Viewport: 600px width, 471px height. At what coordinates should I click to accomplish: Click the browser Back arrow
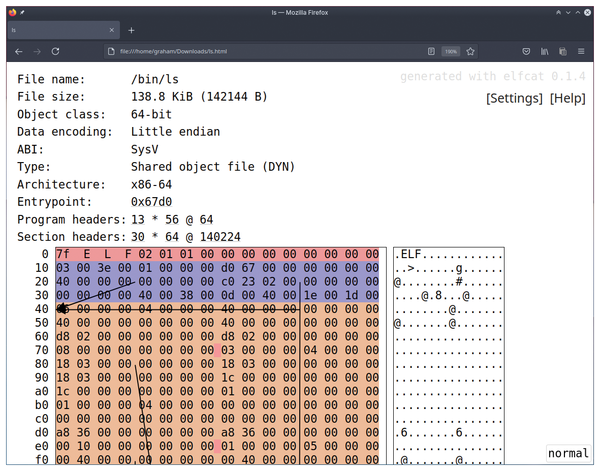point(18,51)
